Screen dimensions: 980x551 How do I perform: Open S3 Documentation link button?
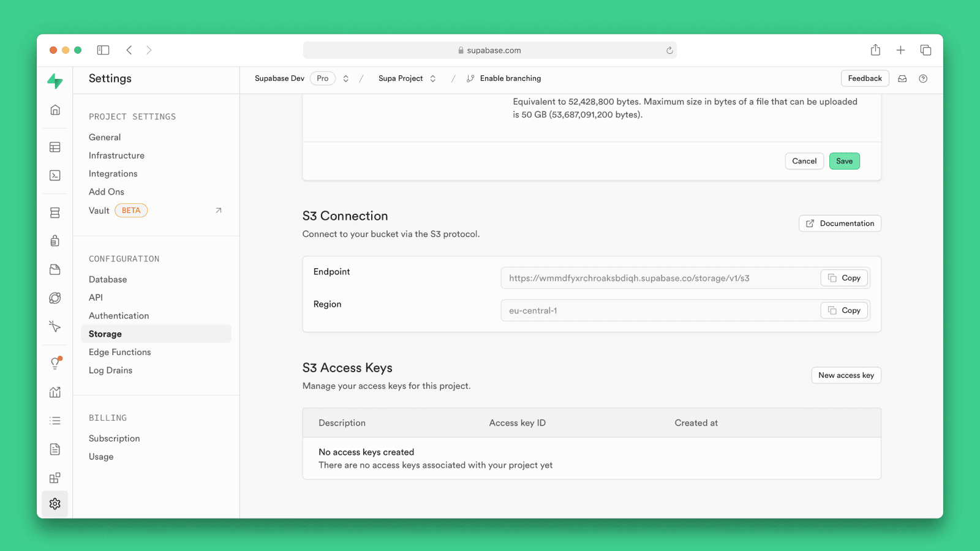point(840,223)
